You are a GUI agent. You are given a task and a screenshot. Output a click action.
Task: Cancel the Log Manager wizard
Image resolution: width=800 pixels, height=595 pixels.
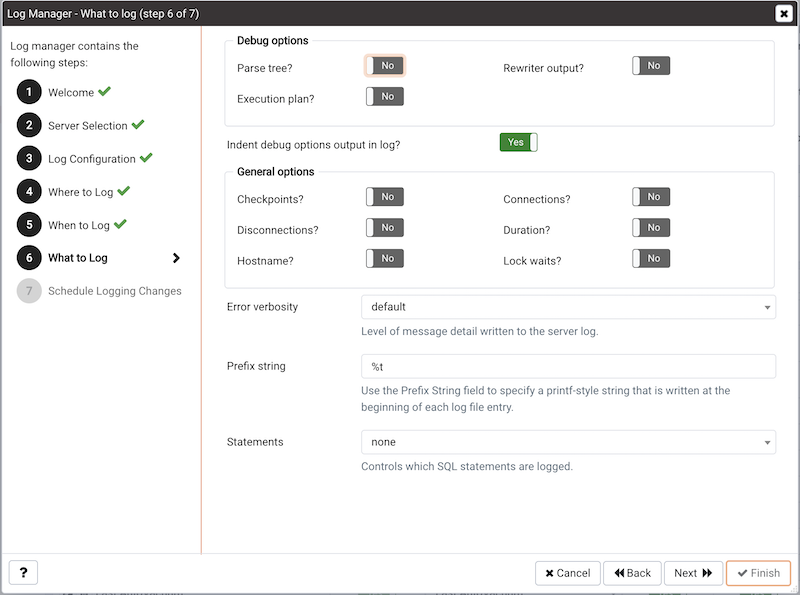click(567, 573)
